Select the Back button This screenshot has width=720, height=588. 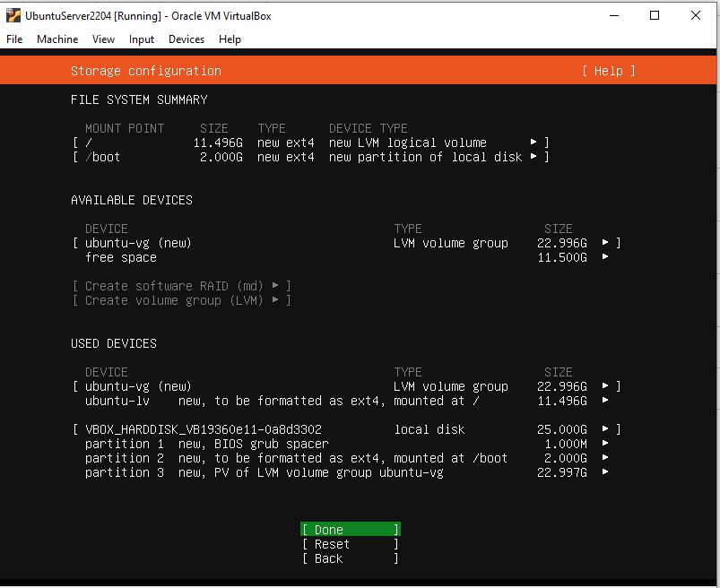351,558
